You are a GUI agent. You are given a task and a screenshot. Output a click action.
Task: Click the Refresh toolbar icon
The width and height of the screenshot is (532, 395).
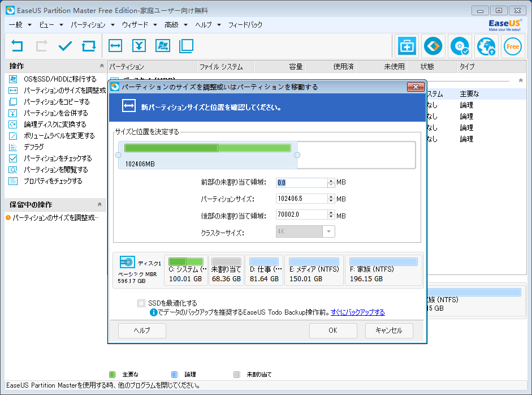89,46
